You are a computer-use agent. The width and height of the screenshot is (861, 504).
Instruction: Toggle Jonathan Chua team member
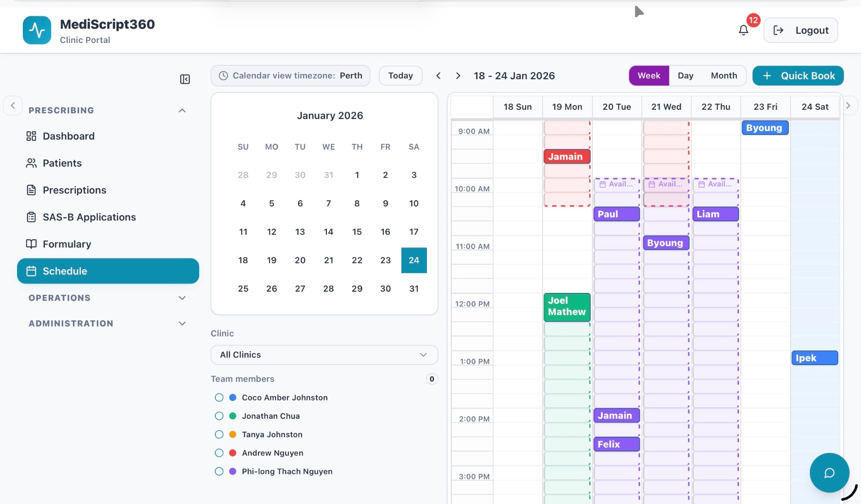(x=219, y=416)
